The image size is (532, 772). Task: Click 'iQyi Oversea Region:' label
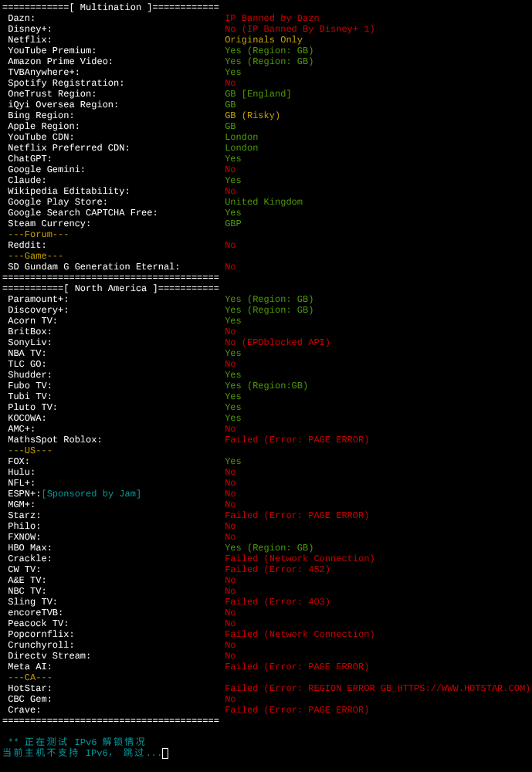tap(63, 105)
